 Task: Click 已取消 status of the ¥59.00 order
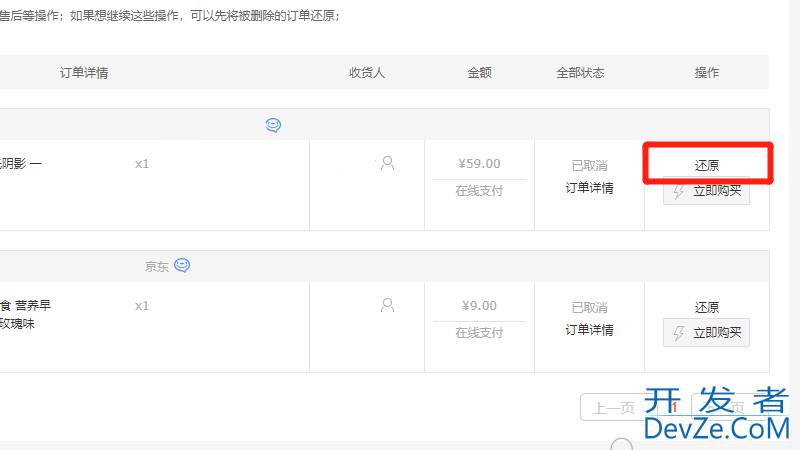[x=589, y=166]
